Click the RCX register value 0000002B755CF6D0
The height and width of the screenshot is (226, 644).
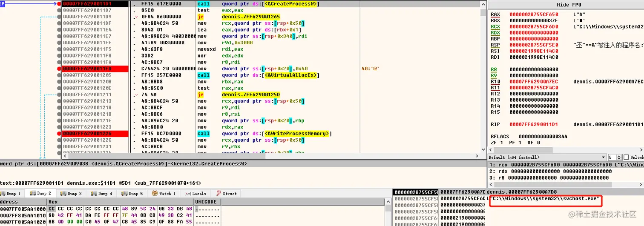pos(534,26)
